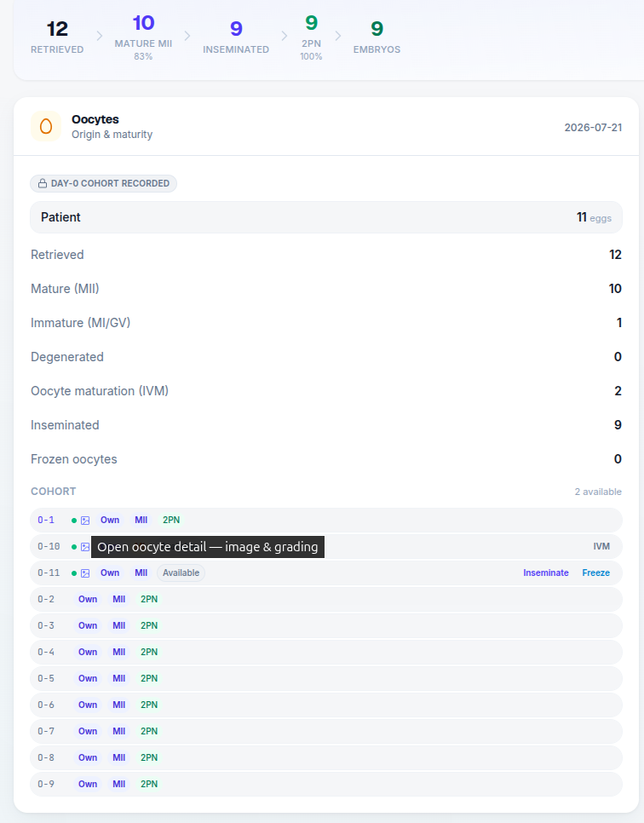The image size is (644, 823).
Task: Click the MII tag on O-11 row
Action: (x=141, y=573)
